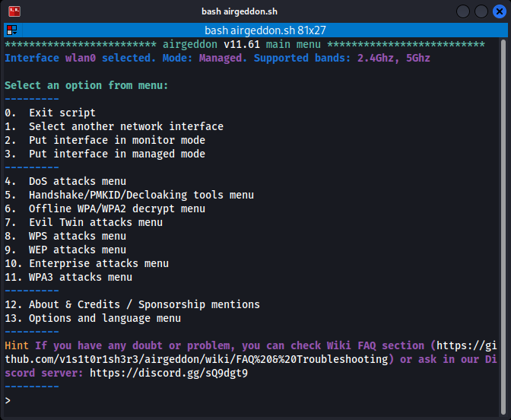Click '11. WPA3 attacks menu' entry
Screen dimensions: 511x420
(68, 277)
